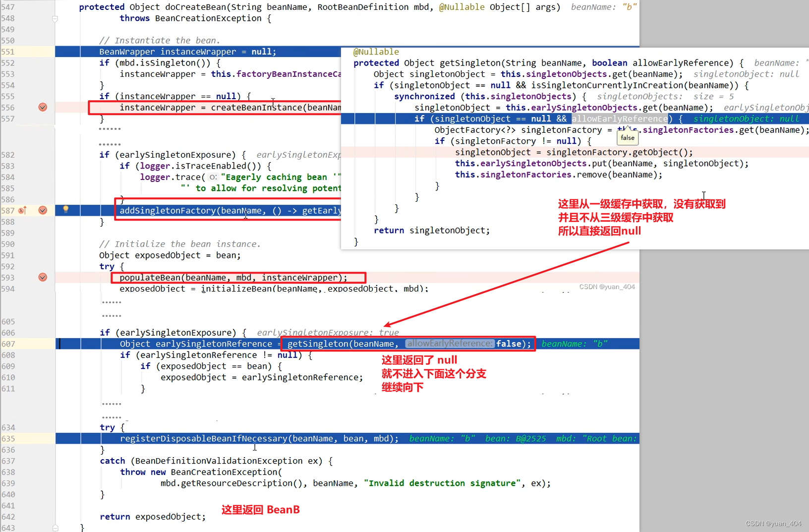This screenshot has width=809, height=532.
Task: Click 'populateBean' call on line 593
Action: pyautogui.click(x=150, y=278)
